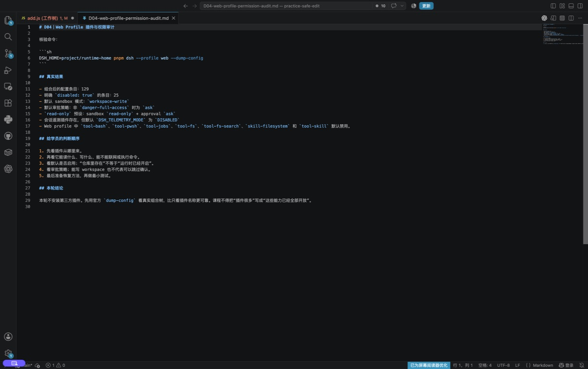This screenshot has height=369, width=588.
Task: Go back with the left arrow
Action: (x=185, y=6)
